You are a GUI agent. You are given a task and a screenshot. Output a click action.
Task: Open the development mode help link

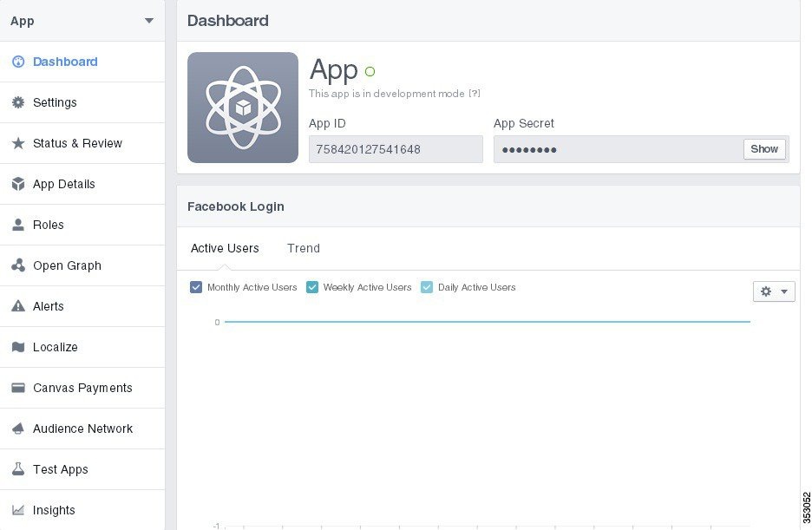coord(475,94)
